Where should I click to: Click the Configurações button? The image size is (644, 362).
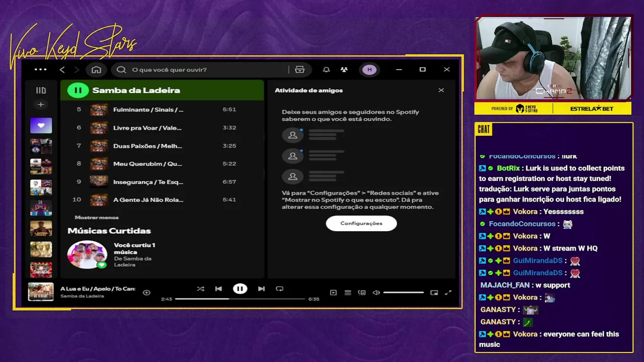(361, 223)
